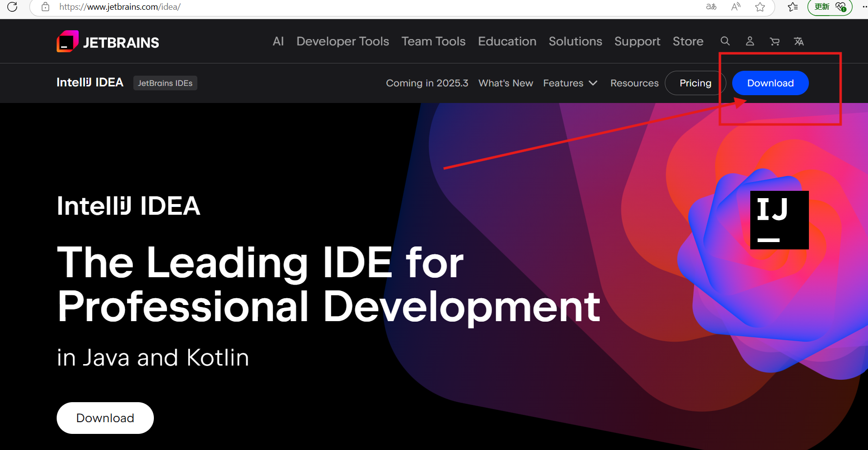This screenshot has height=450, width=868.
Task: Click the IJ product logo tile
Action: (779, 220)
